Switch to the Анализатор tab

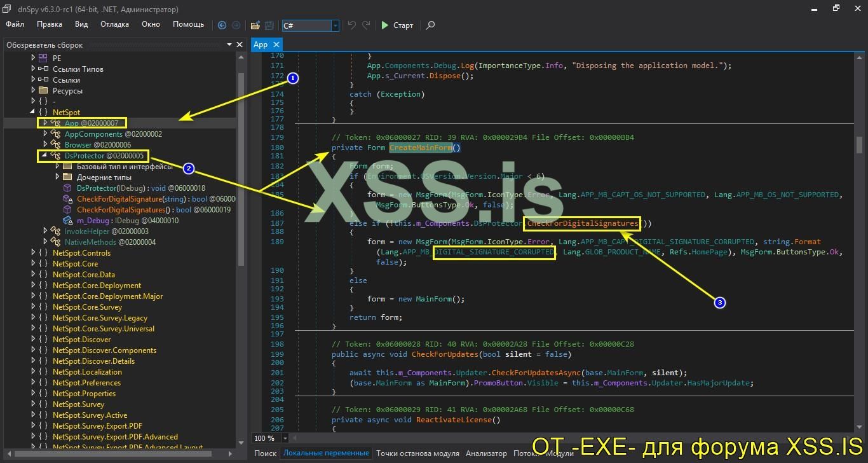[486, 453]
